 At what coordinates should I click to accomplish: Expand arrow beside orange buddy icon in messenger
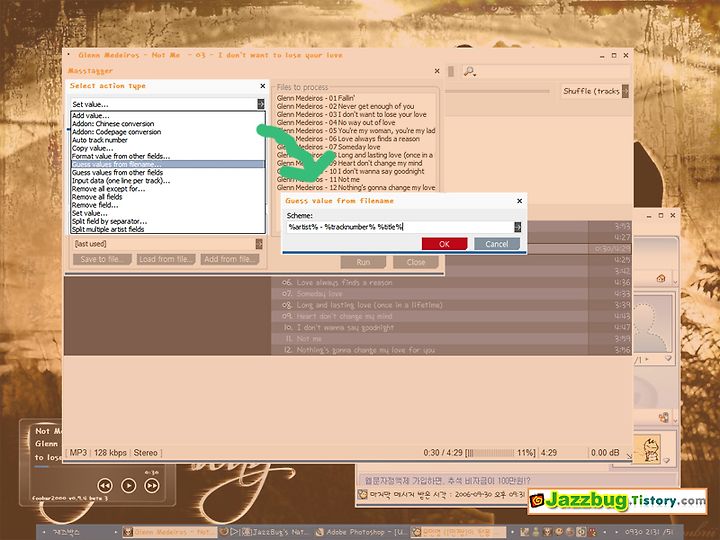point(675,419)
